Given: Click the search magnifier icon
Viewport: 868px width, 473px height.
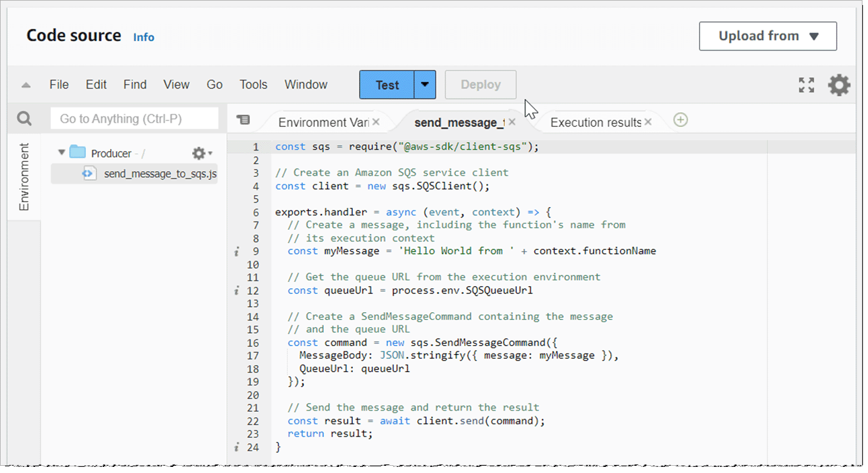Looking at the screenshot, I should (x=24, y=119).
